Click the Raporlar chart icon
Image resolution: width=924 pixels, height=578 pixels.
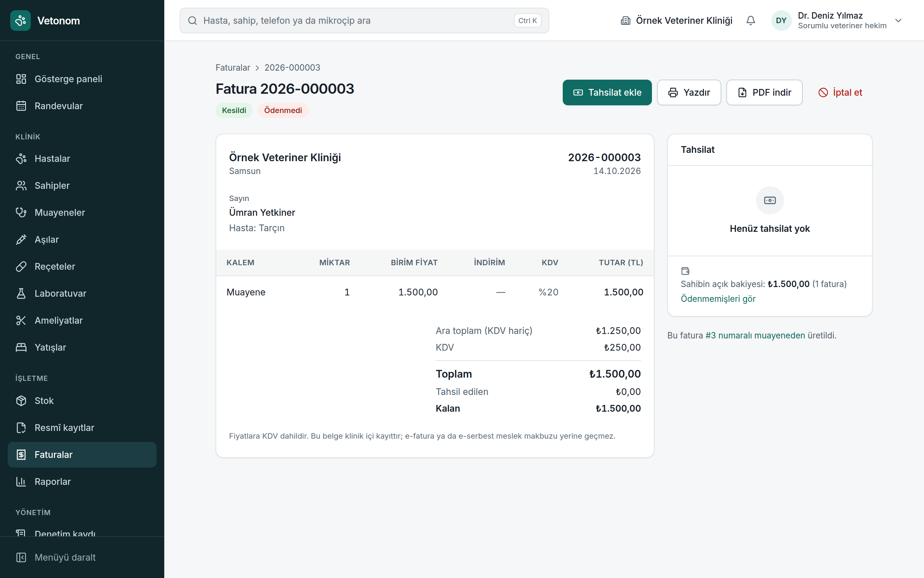pos(21,482)
